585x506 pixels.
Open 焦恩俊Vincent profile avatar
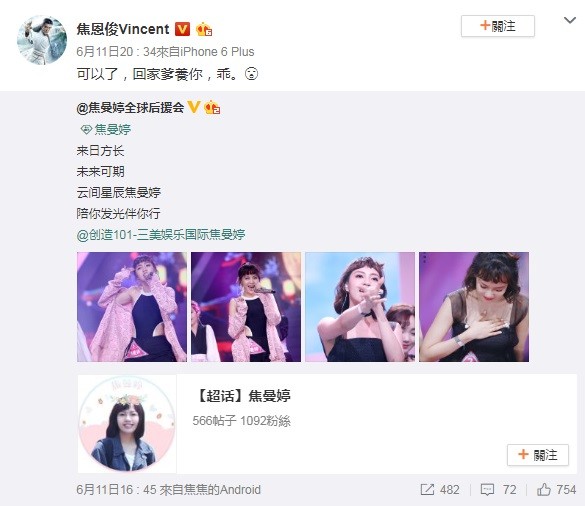42,40
